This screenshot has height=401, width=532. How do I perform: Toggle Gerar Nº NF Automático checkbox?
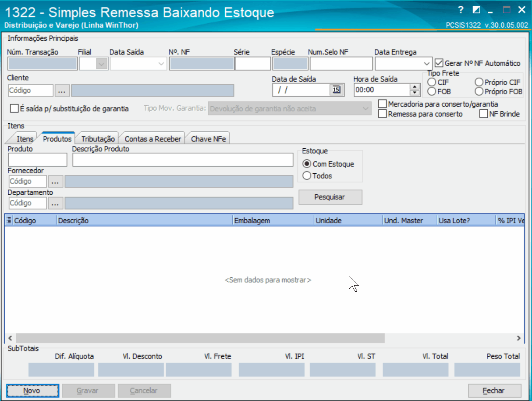(439, 63)
